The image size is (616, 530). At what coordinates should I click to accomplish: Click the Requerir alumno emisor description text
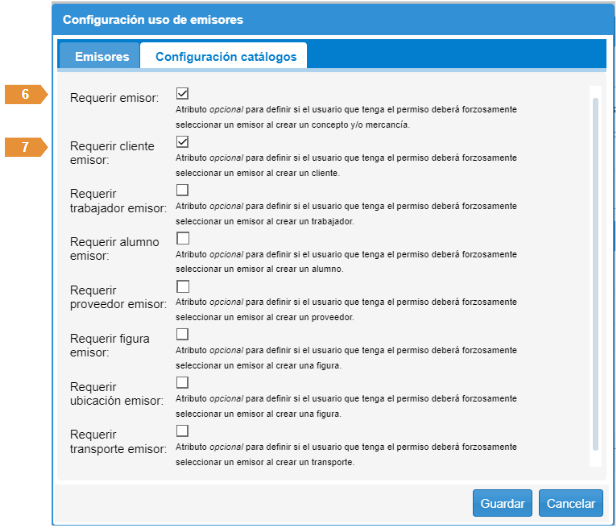pyautogui.click(x=345, y=262)
